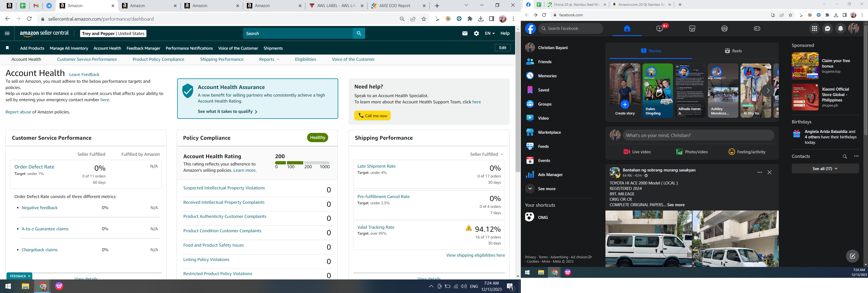Image resolution: width=868 pixels, height=293 pixels.
Task: Open Marketplace storefront icon in Facebook top bar
Action: [x=692, y=29]
